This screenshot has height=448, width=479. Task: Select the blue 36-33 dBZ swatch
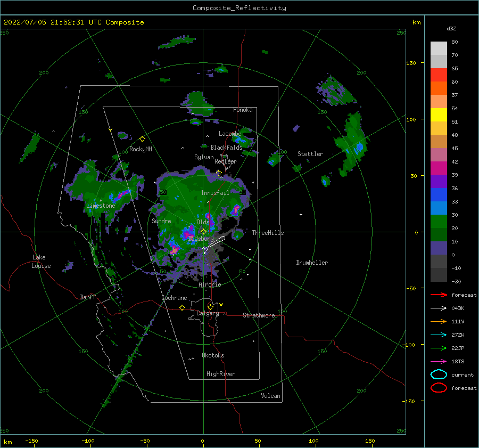pos(439,195)
